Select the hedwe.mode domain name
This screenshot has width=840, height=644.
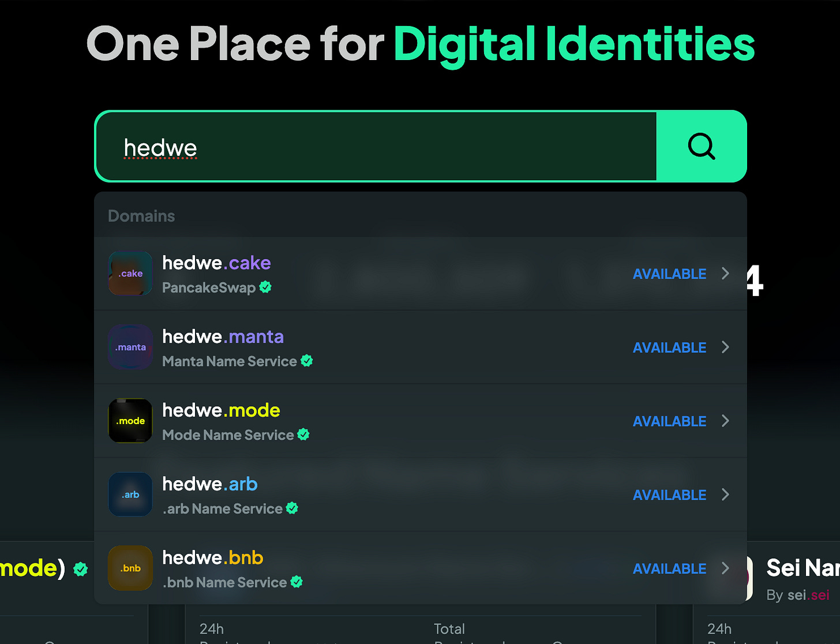pos(221,411)
